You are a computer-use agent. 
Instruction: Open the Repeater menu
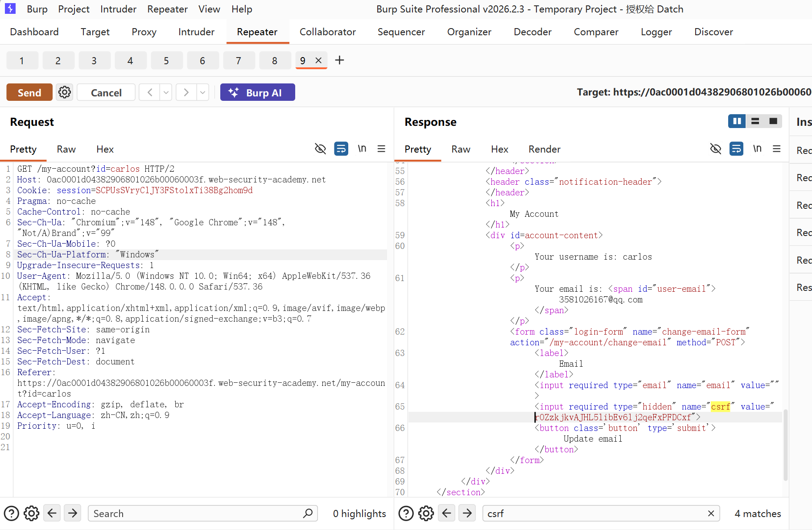click(167, 9)
